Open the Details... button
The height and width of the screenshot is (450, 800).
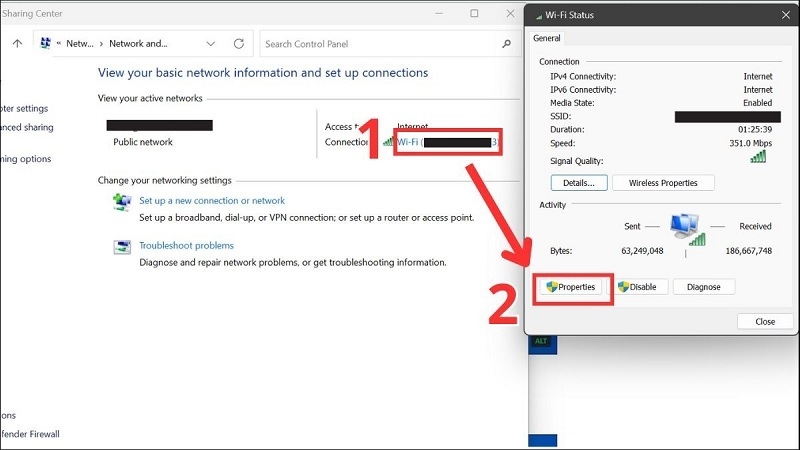pos(579,183)
